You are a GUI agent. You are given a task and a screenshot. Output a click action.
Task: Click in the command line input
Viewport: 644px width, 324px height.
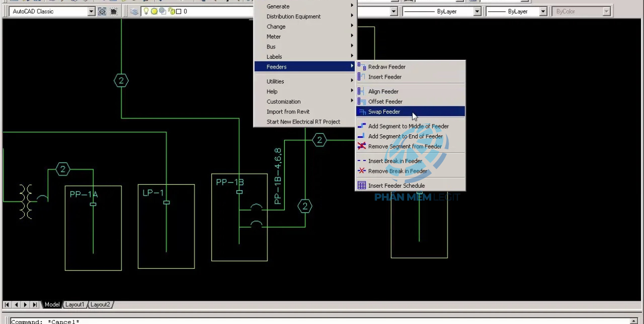pyautogui.click(x=319, y=322)
